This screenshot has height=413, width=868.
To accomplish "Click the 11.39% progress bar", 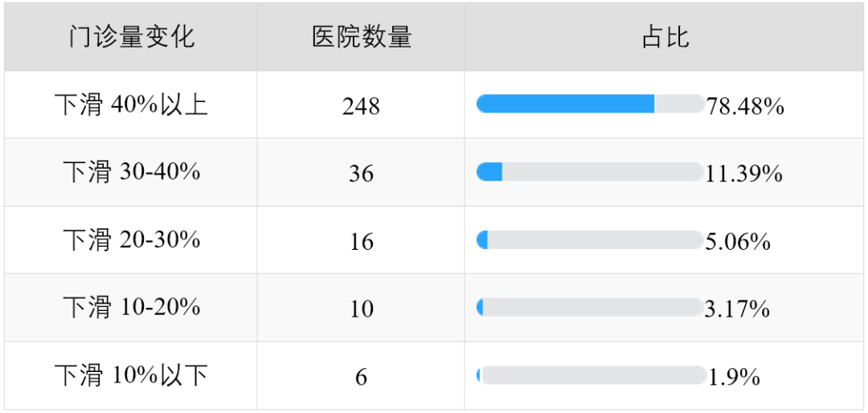I will 590,172.
